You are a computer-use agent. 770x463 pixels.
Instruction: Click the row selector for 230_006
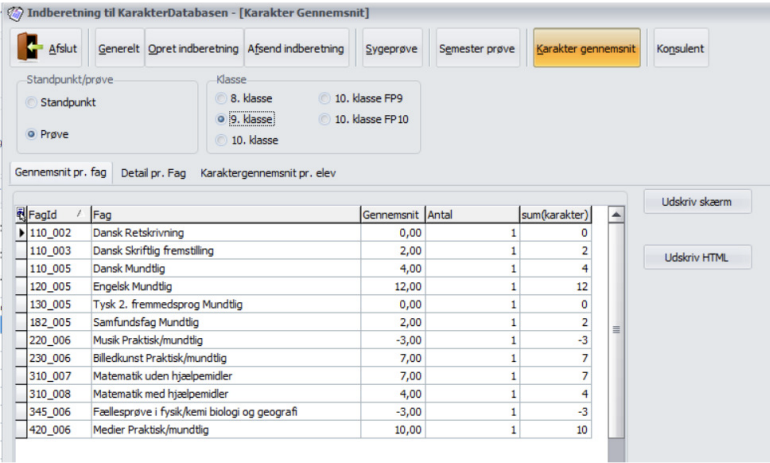click(21, 358)
